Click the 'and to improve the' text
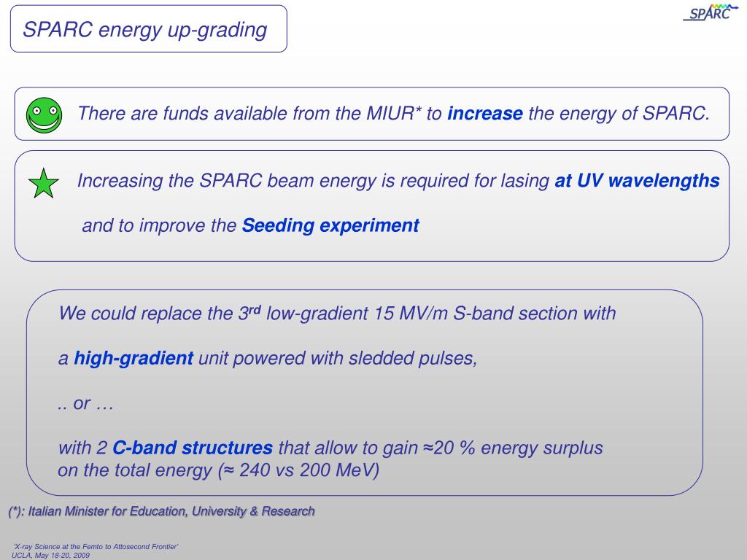 pos(159,225)
